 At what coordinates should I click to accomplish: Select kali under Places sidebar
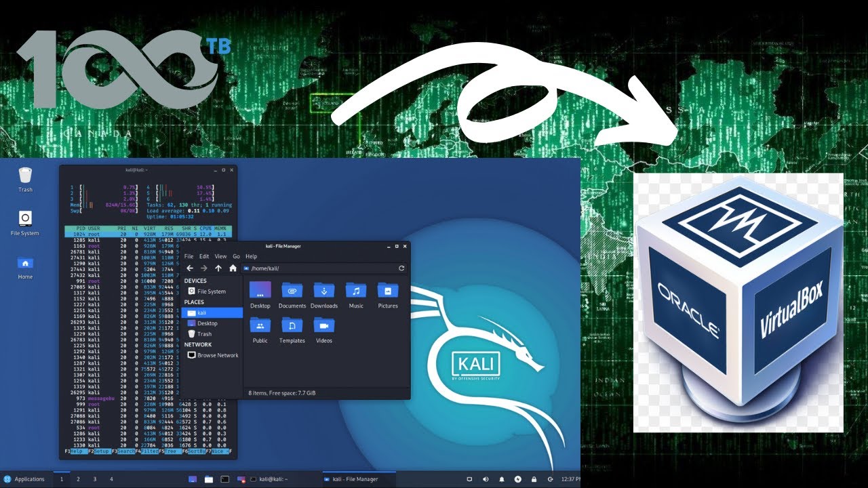(x=212, y=313)
